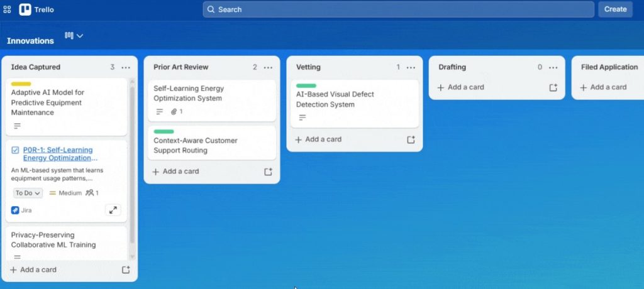Create from template in Drafting list
Screen dimensions: 644x289
click(x=553, y=87)
